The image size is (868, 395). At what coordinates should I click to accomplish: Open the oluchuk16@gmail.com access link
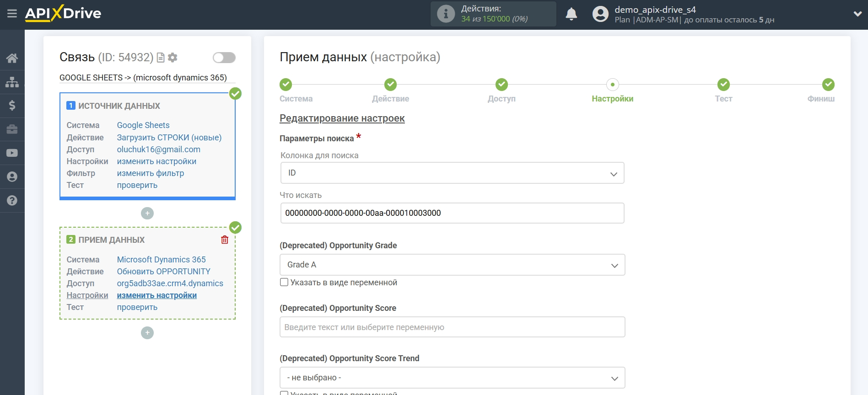[159, 149]
